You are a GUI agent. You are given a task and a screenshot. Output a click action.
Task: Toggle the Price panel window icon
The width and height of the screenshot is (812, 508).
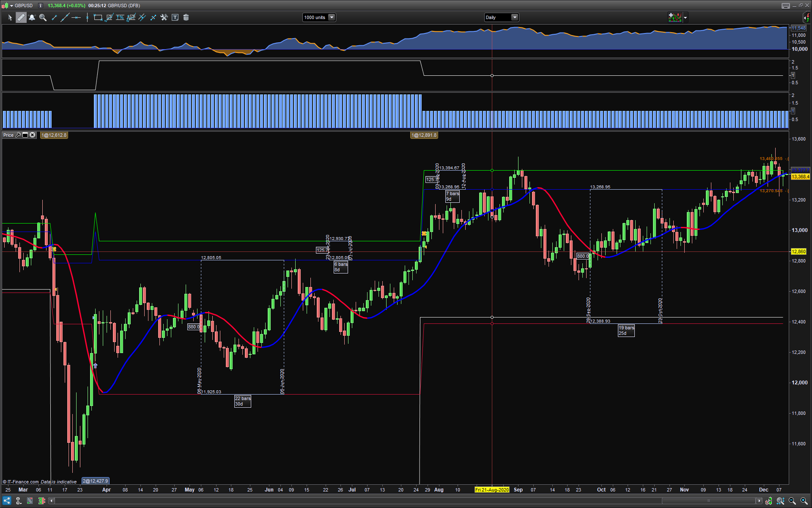click(25, 135)
